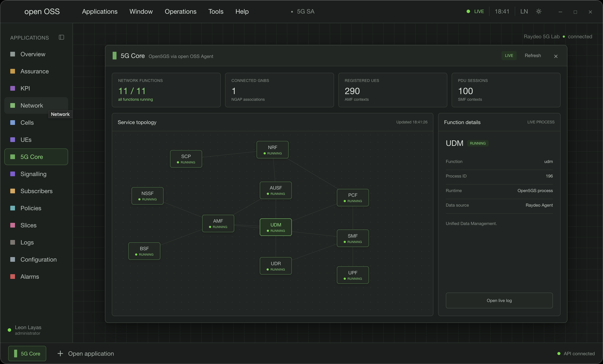Click the red Alarms sidebar icon
Viewport: 603px width, 364px height.
[x=13, y=277]
